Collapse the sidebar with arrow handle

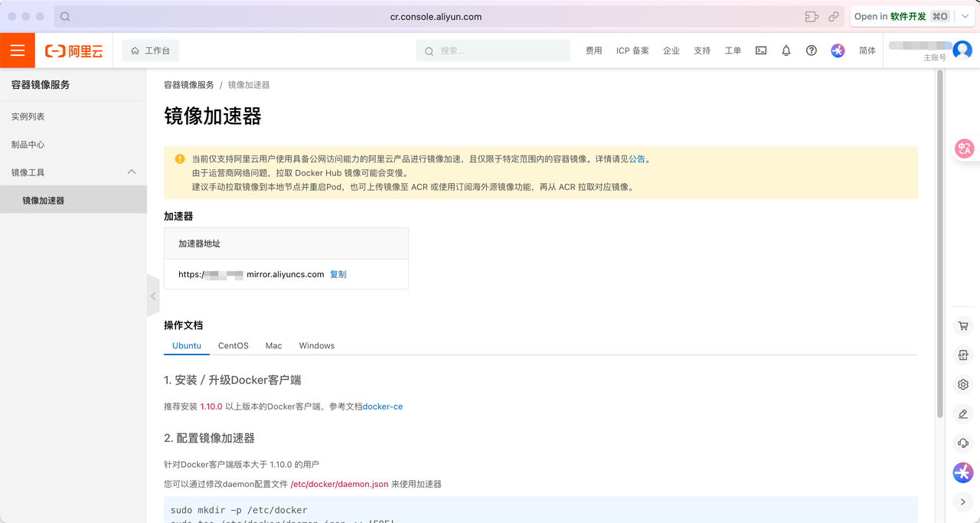click(153, 296)
